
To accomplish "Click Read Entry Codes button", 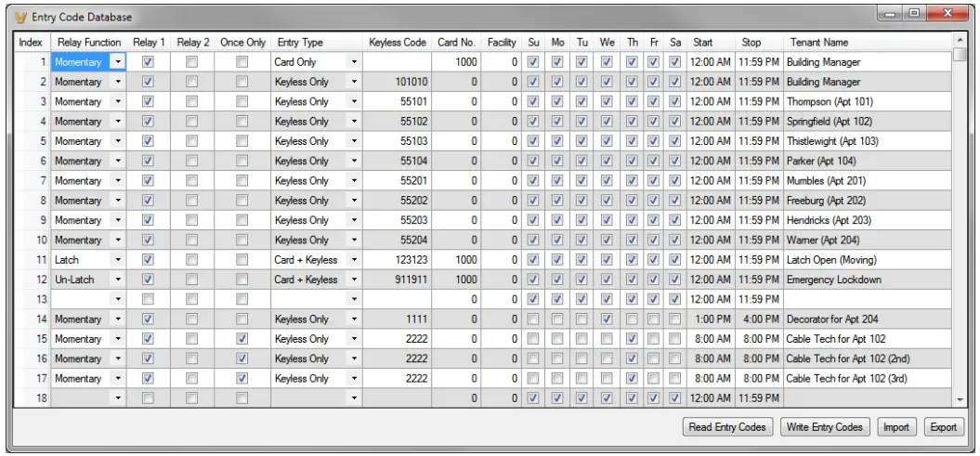I will pos(727,427).
